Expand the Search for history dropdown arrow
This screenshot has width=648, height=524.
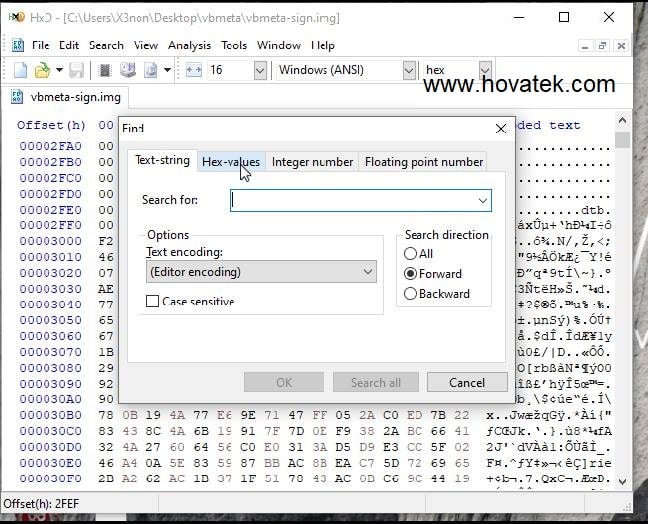[483, 201]
